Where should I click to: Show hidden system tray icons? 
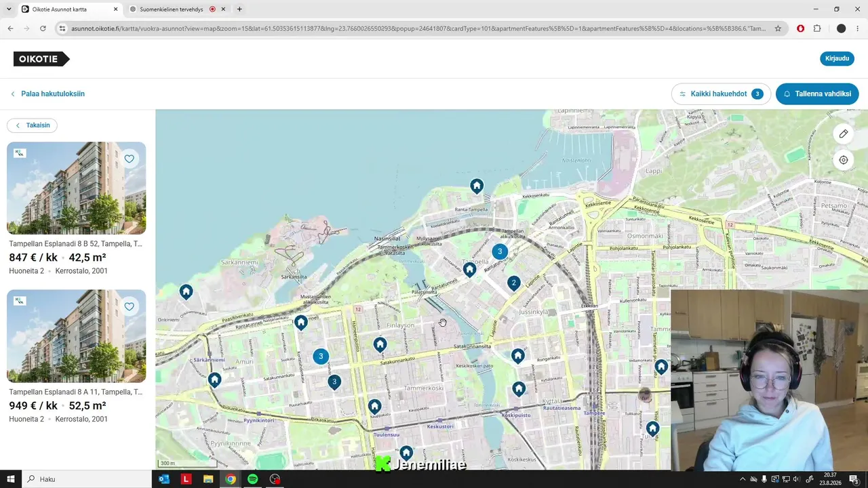743,479
